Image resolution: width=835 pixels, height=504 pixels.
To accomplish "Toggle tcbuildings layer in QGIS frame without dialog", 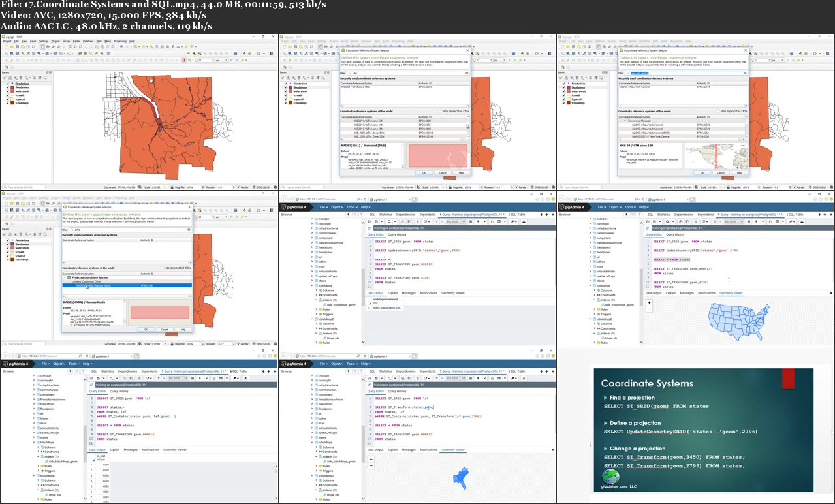I will coord(8,103).
